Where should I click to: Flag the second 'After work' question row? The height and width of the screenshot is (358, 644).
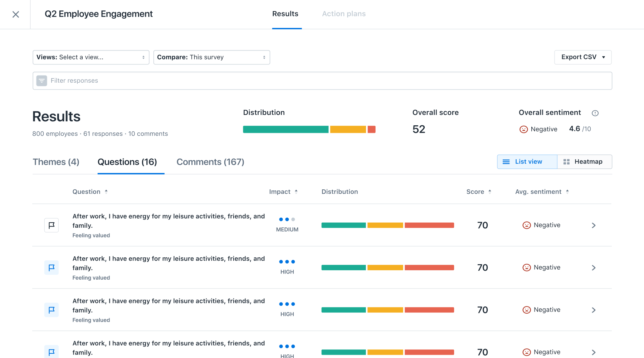click(52, 267)
